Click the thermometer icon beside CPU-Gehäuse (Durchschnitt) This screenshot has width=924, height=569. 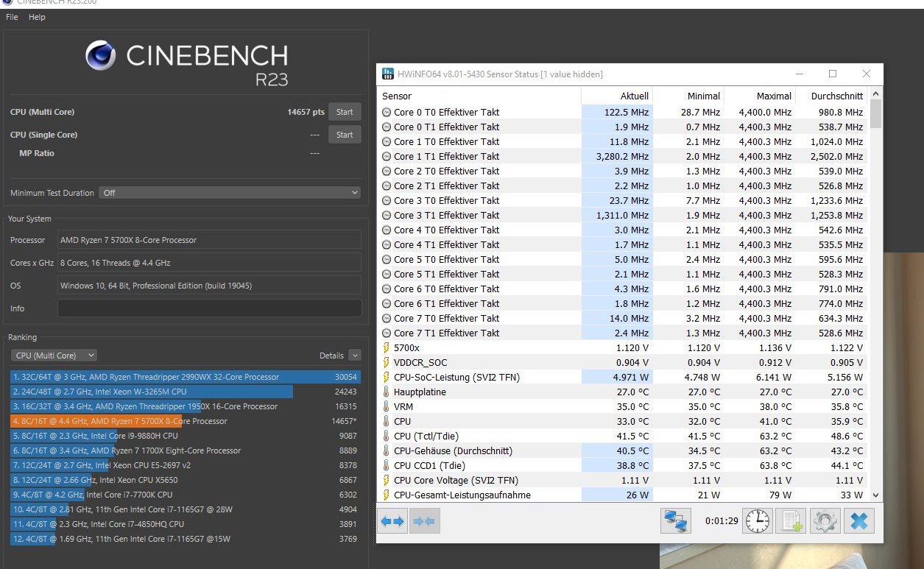coord(387,450)
